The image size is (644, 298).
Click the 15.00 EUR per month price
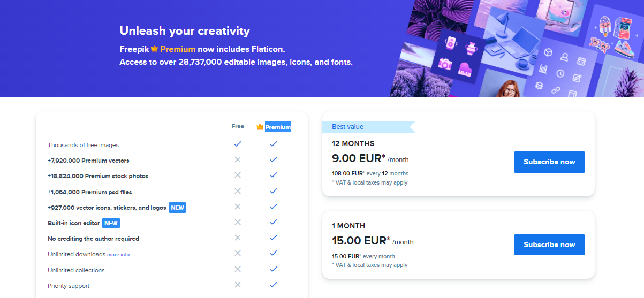(373, 241)
